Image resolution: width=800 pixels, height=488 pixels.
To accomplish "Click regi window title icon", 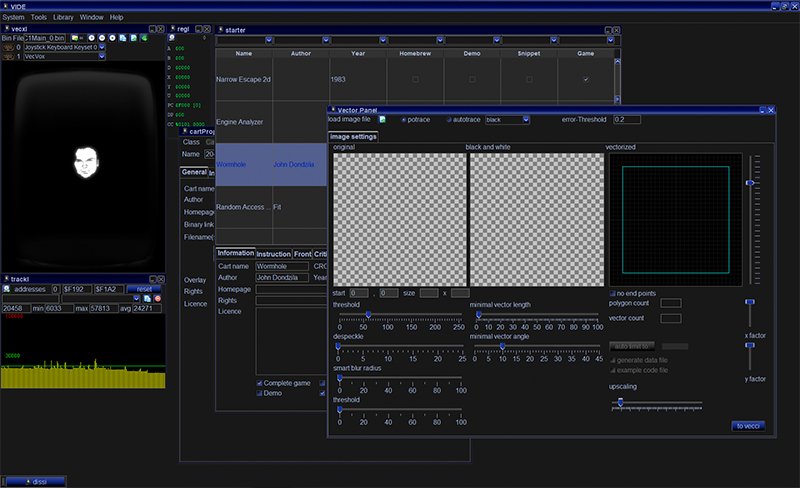I will 173,29.
